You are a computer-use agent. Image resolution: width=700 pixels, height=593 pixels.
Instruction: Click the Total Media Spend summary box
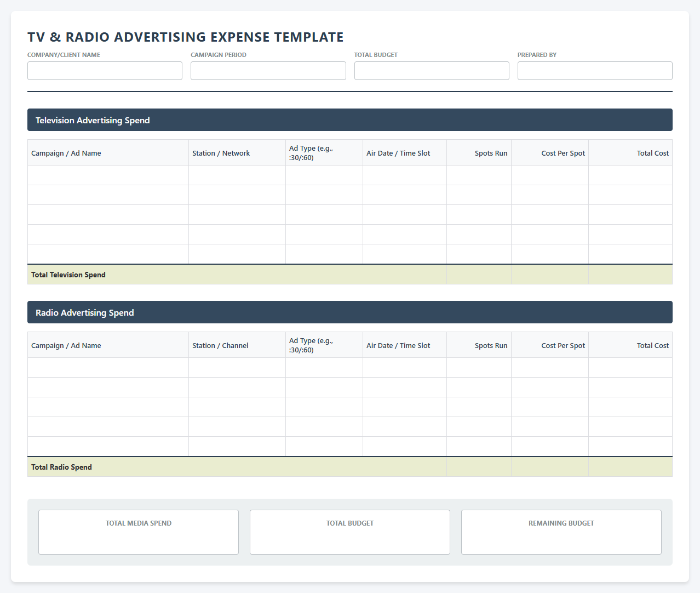click(139, 532)
